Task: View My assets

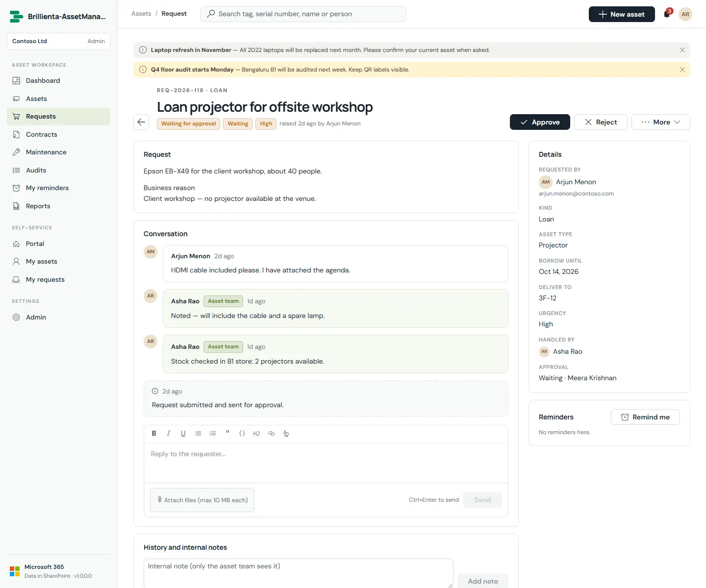Action: 58,262
